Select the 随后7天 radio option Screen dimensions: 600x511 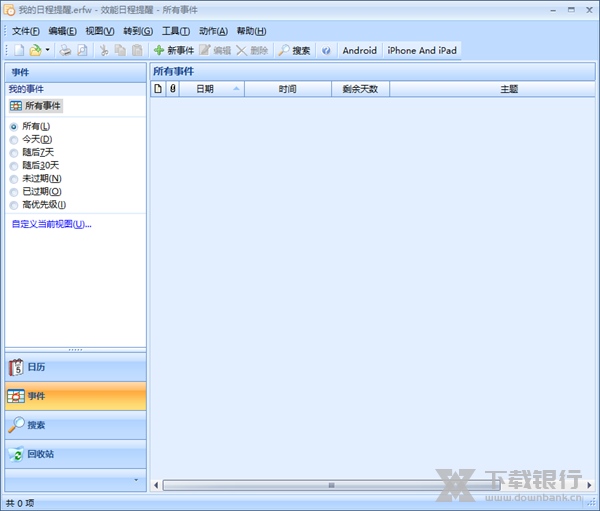pos(14,153)
